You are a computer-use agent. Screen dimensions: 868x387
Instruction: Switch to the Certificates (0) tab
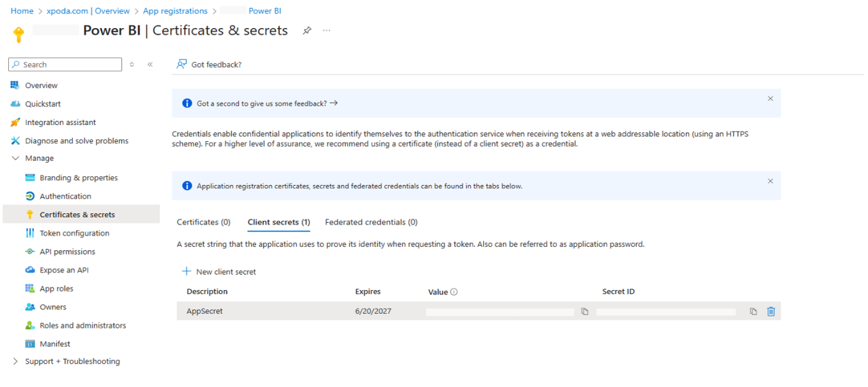(203, 222)
